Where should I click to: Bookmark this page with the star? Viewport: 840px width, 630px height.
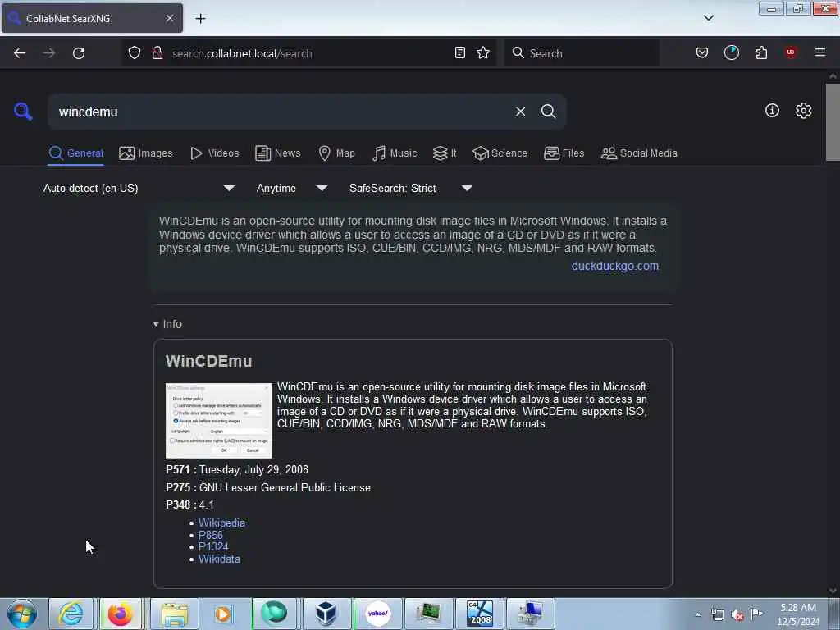pos(483,52)
